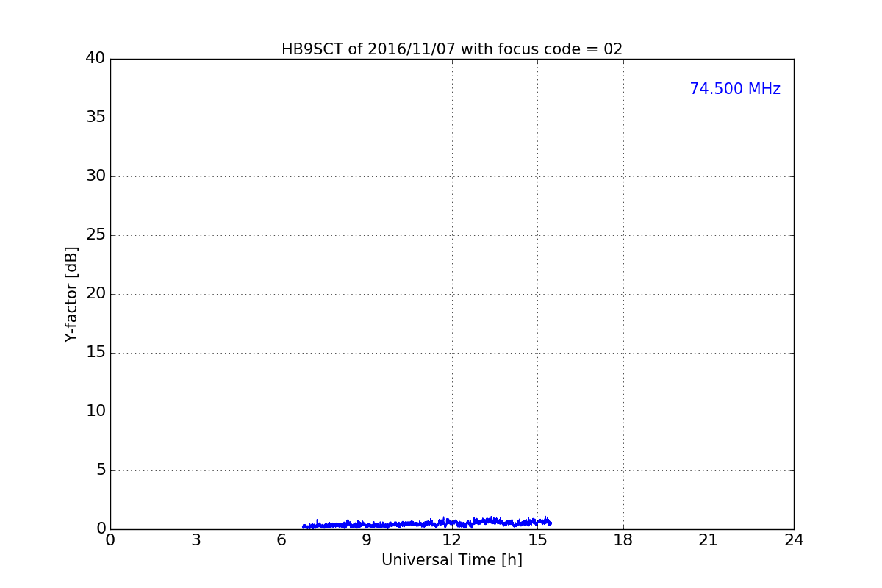Screen dimensions: 882x588
Task: Click the blue Y-factor data trace
Action: coord(427,523)
